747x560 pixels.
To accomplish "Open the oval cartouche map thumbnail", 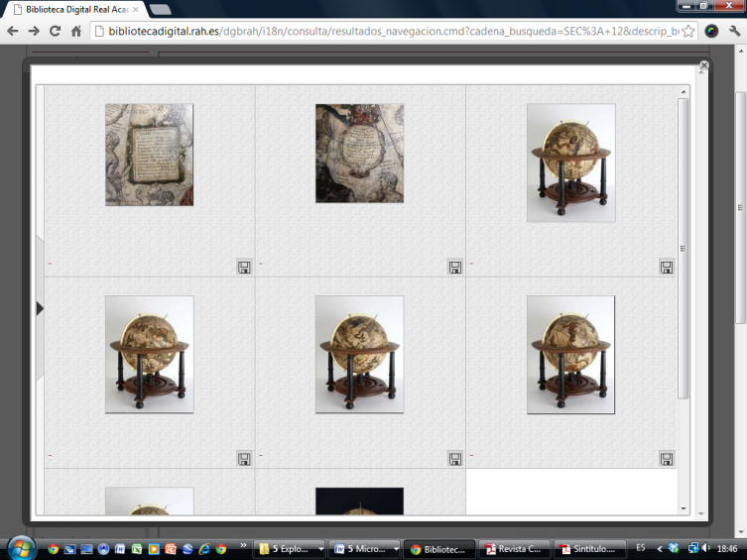I will click(360, 154).
